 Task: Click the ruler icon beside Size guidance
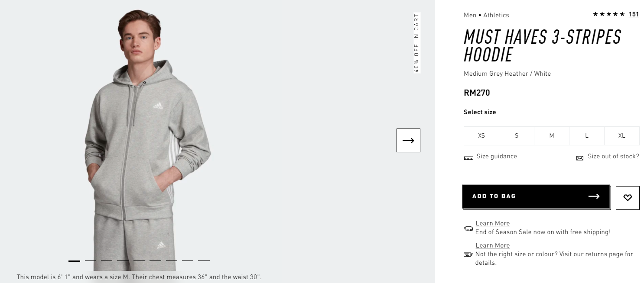(x=468, y=158)
